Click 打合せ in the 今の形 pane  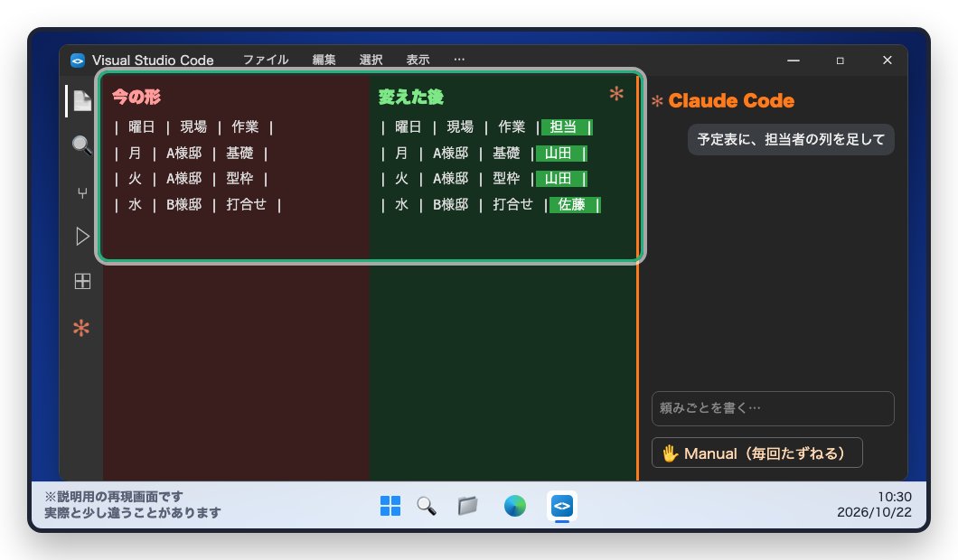[246, 204]
